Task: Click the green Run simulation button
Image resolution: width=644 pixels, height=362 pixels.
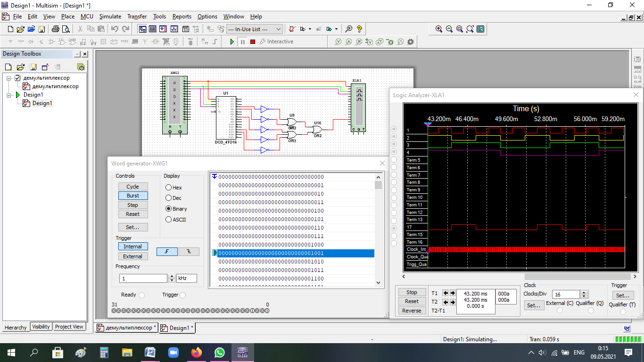Action: point(231,41)
